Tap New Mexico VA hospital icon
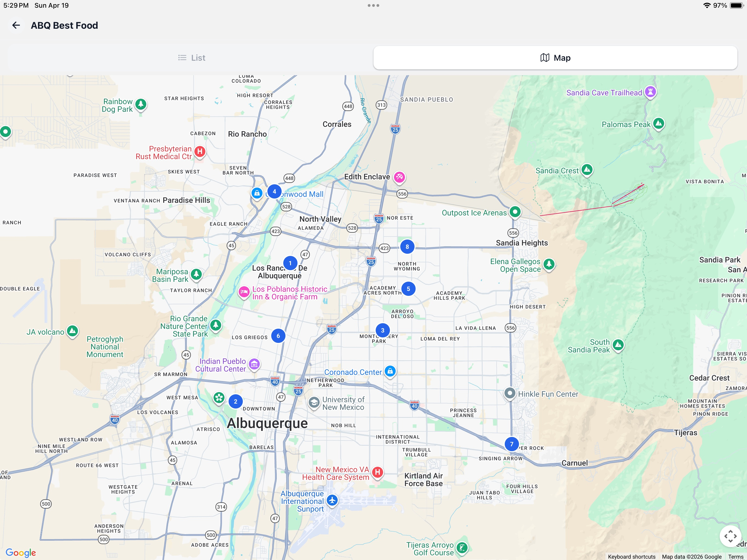This screenshot has height=560, width=747. 378,472
